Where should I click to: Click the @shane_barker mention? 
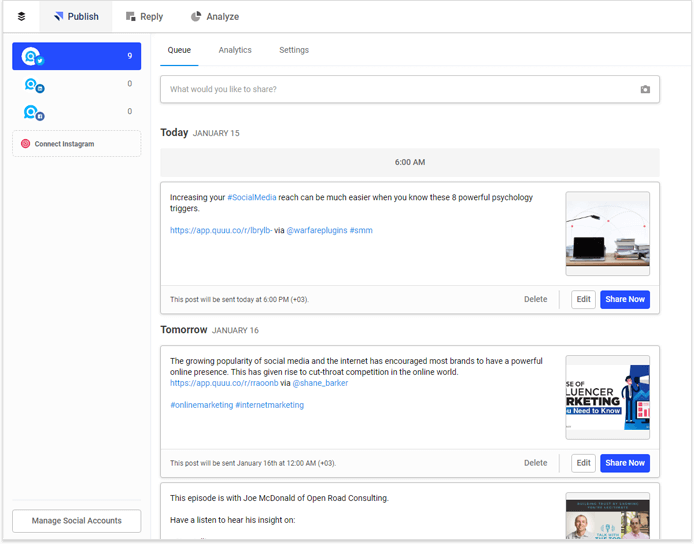click(320, 383)
